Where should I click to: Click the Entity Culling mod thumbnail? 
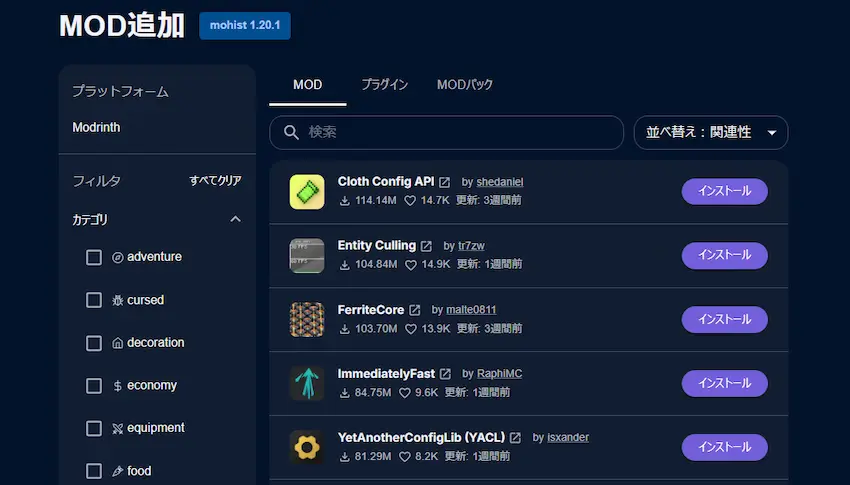pos(307,256)
